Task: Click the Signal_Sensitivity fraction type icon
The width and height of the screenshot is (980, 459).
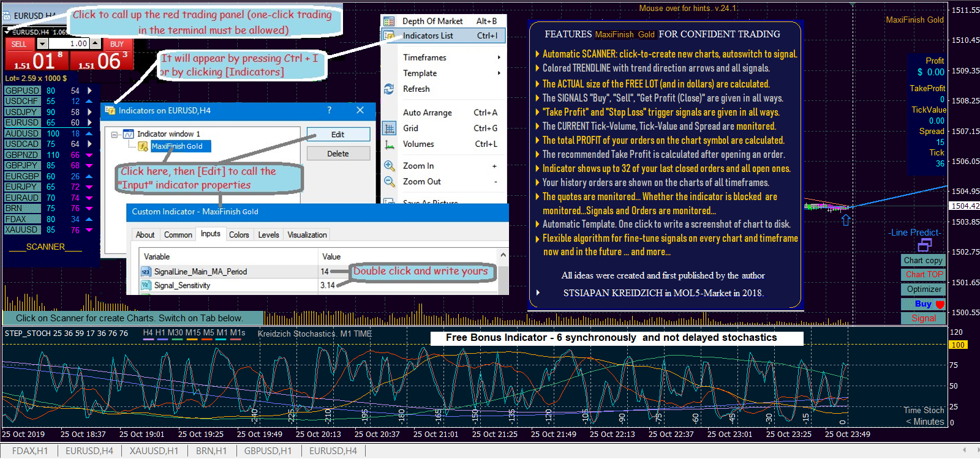Action: 146,285
